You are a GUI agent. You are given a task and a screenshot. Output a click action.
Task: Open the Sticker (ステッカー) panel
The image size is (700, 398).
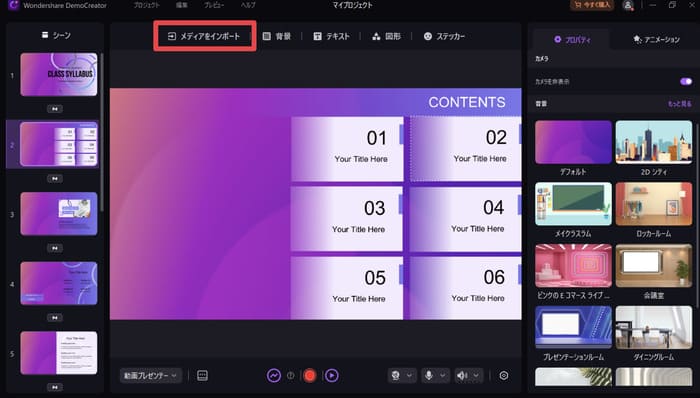444,36
